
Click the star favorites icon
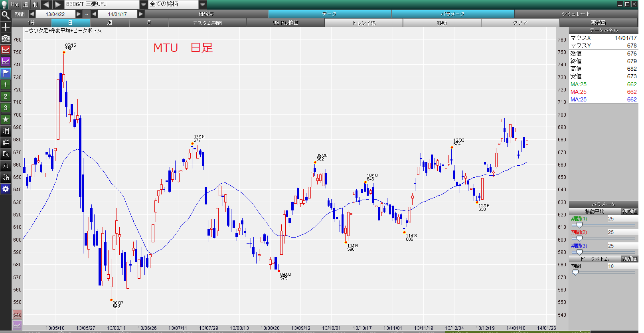pyautogui.click(x=6, y=119)
